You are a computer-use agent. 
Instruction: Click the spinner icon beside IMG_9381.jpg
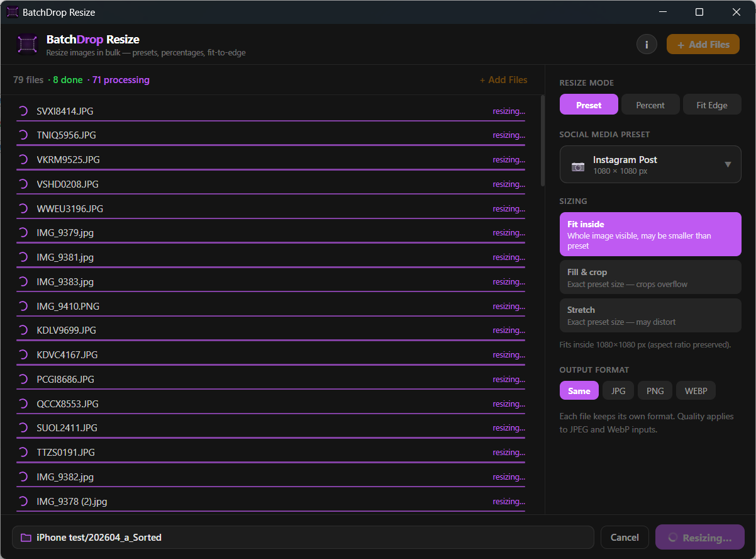[x=23, y=257]
